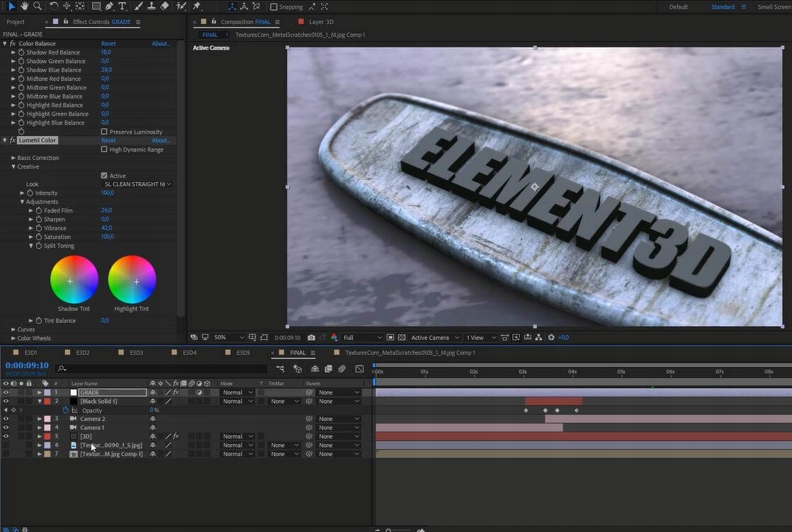Viewport: 792px width, 532px height.
Task: Open the Project panel tab
Action: 16,22
